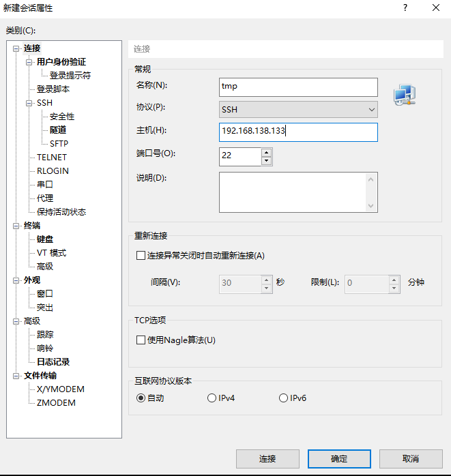Open the 日志记录 category
This screenshot has height=476, width=451.
[53, 361]
